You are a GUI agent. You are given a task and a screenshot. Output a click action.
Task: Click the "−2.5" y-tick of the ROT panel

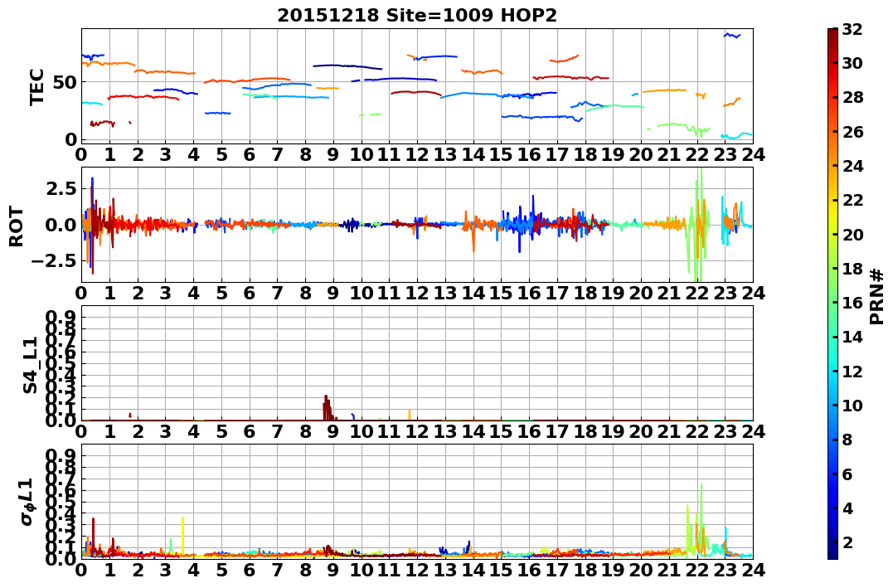click(x=56, y=260)
